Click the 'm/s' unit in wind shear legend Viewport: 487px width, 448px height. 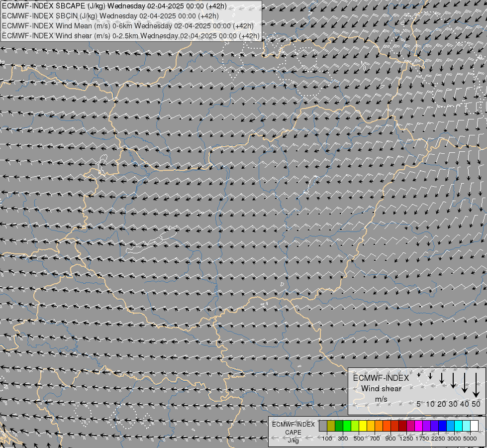tap(381, 399)
